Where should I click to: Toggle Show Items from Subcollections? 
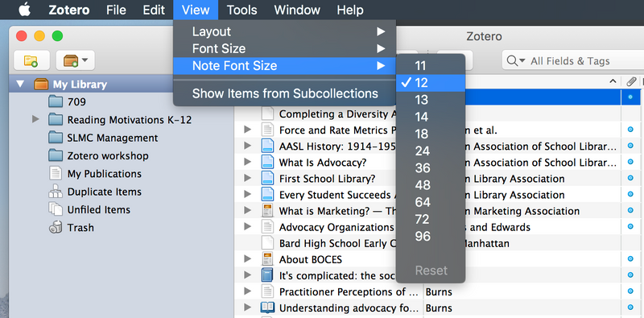point(285,93)
